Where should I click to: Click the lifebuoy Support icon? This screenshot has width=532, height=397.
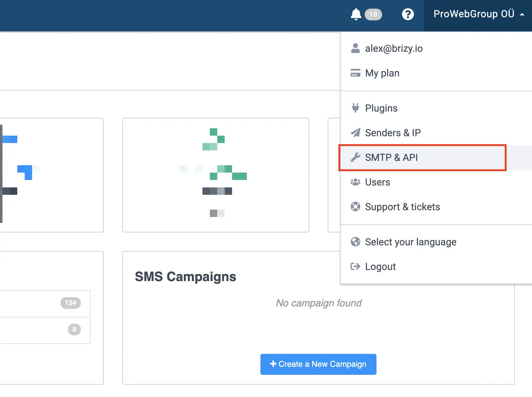355,207
